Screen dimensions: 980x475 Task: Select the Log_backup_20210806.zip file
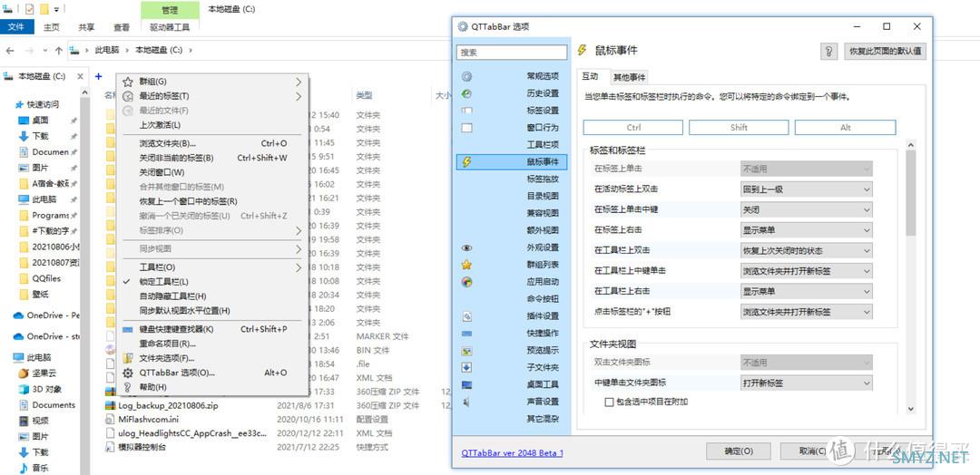[x=168, y=406]
